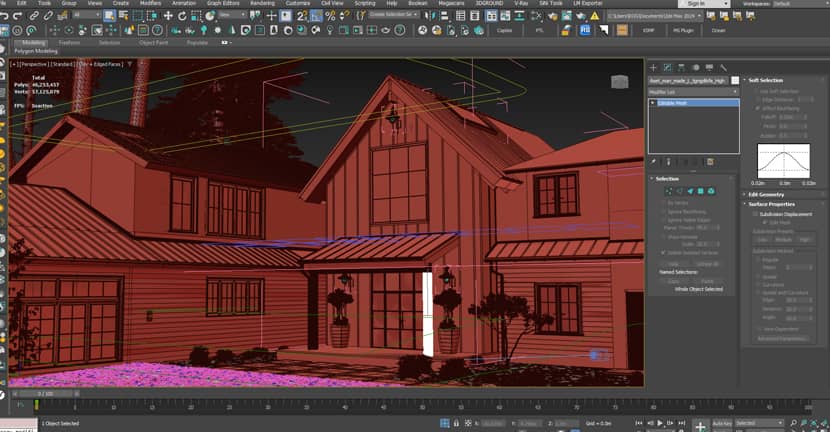The height and width of the screenshot is (432, 830).
Task: Open the Modifier List dropdown
Action: click(692, 91)
